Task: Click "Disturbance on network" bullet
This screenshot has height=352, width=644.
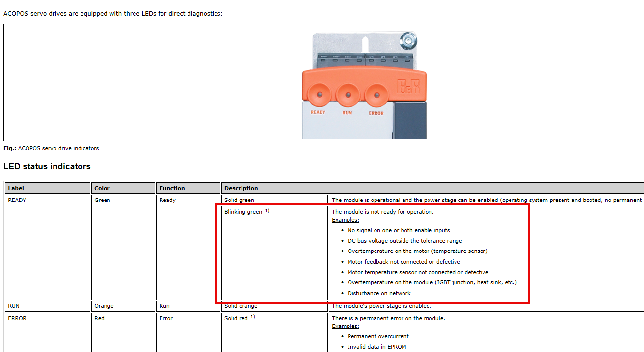Action: [x=379, y=293]
